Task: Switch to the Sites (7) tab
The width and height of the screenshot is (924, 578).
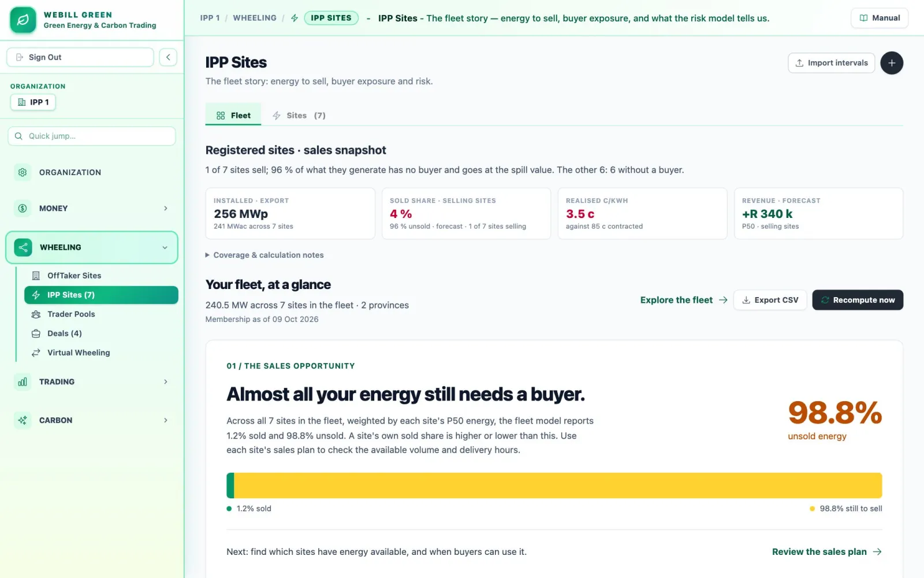Action: pyautogui.click(x=299, y=116)
